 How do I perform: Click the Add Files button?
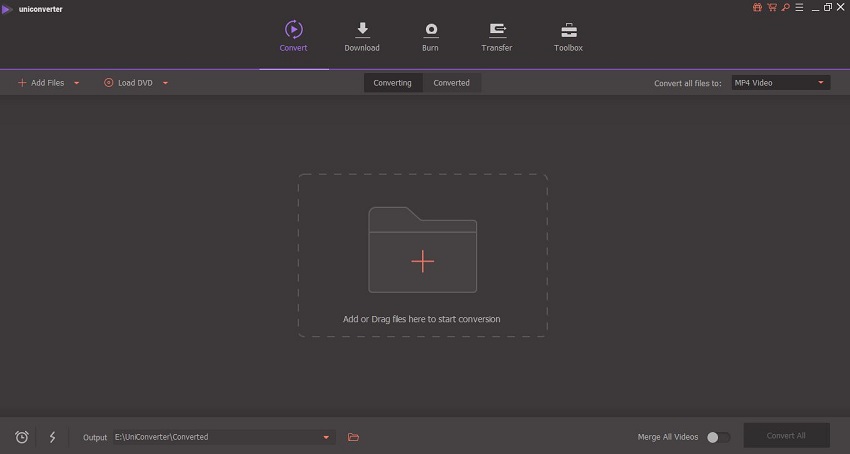pos(41,83)
